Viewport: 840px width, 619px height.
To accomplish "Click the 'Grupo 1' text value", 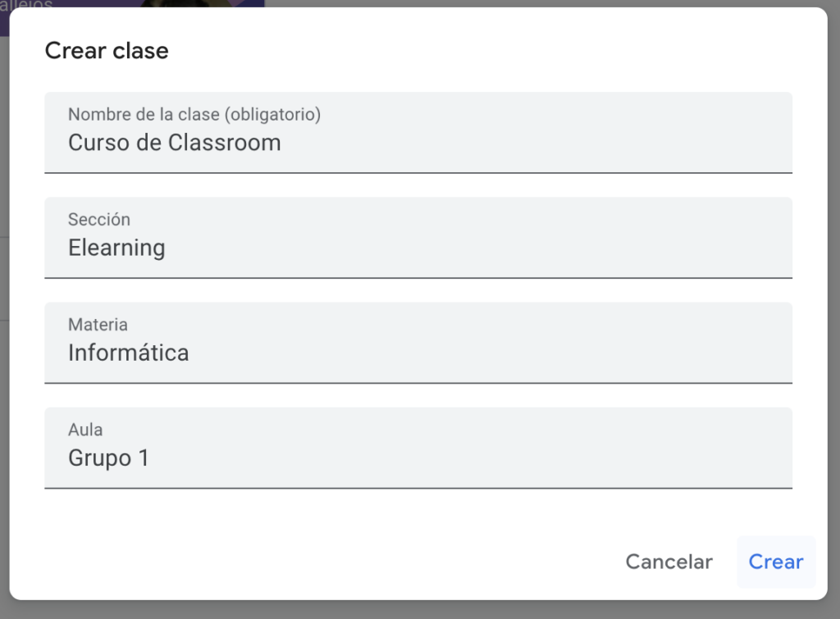I will point(108,457).
